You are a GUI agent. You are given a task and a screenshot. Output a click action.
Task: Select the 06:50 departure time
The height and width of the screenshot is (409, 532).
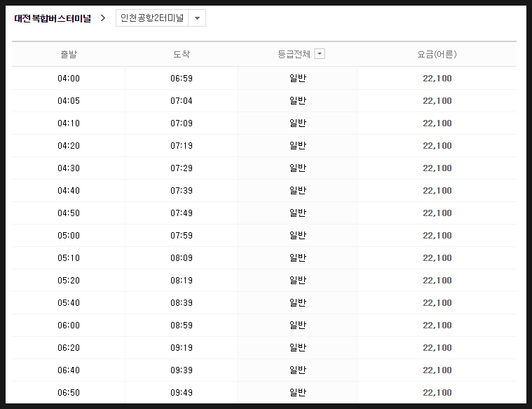(x=69, y=392)
